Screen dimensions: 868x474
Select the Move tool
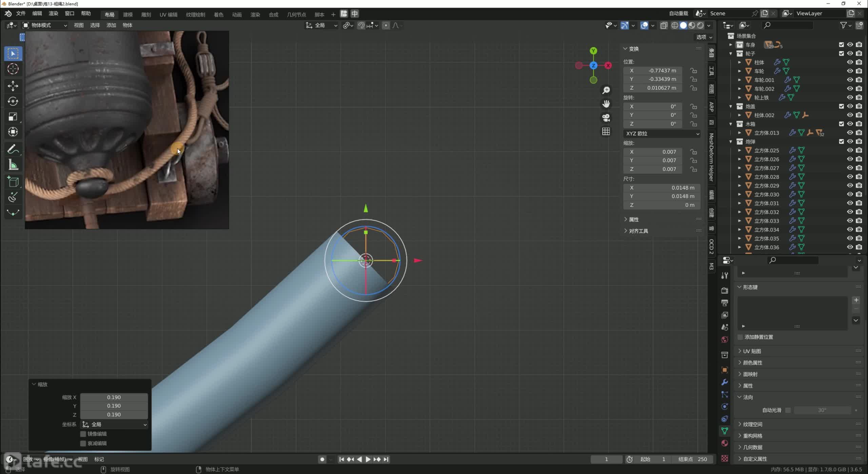click(x=13, y=85)
